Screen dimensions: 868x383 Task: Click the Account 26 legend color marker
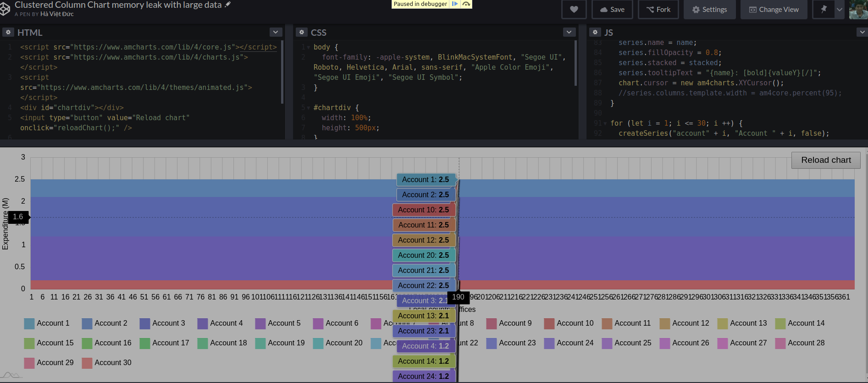point(665,343)
